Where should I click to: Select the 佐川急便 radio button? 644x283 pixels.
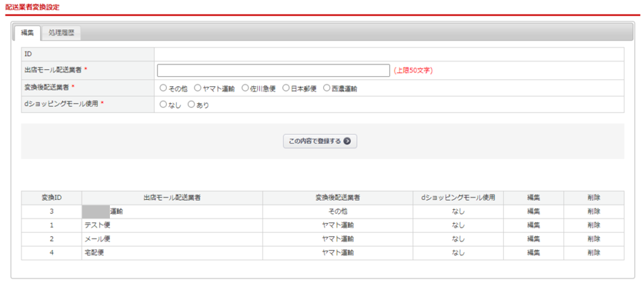coord(245,88)
